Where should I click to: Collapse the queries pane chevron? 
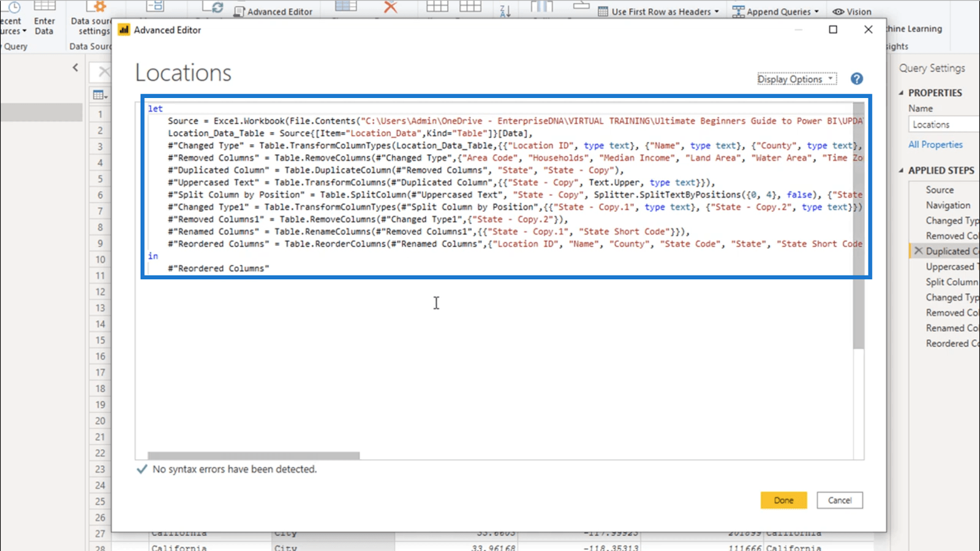tap(75, 67)
